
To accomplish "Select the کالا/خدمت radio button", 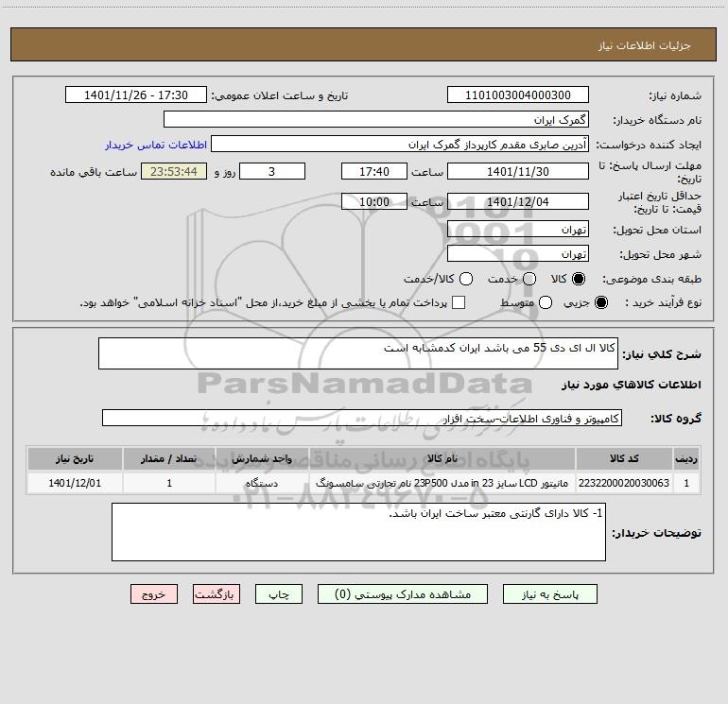I will coord(466,279).
